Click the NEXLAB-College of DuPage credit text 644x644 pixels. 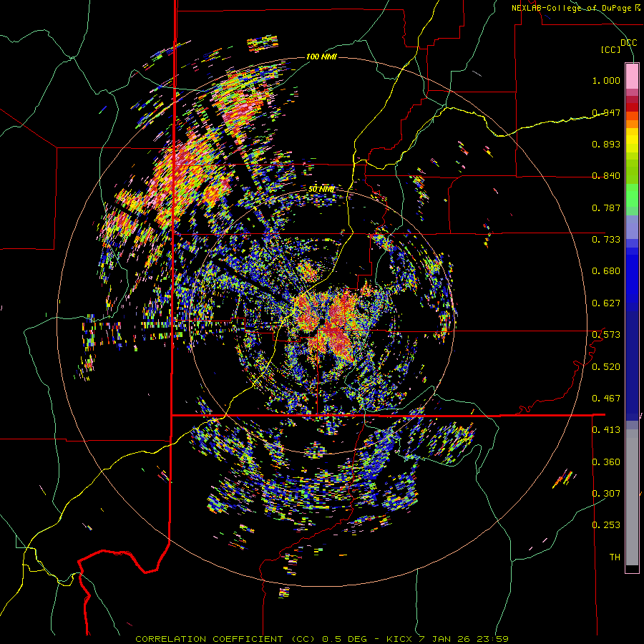[x=575, y=8]
